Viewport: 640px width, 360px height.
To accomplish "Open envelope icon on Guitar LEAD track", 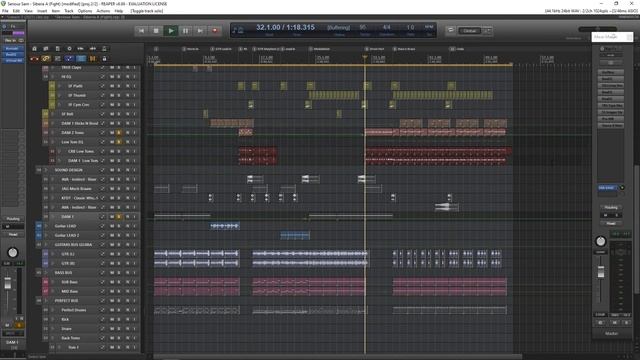I will (102, 226).
